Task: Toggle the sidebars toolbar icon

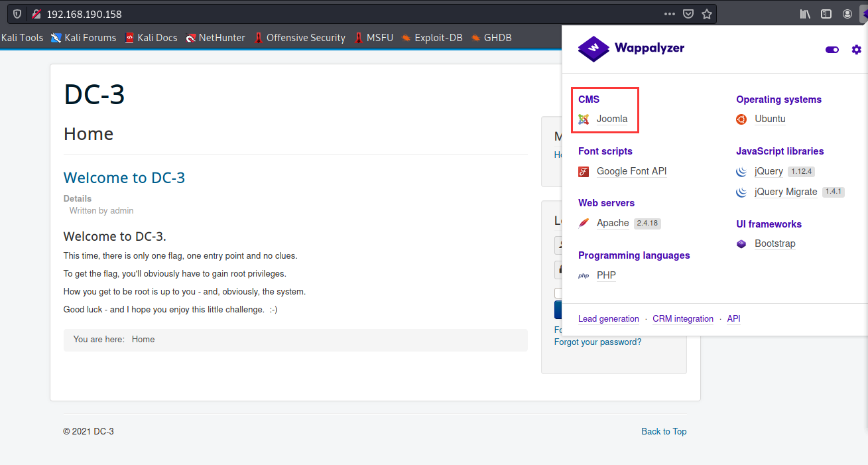Action: tap(826, 14)
